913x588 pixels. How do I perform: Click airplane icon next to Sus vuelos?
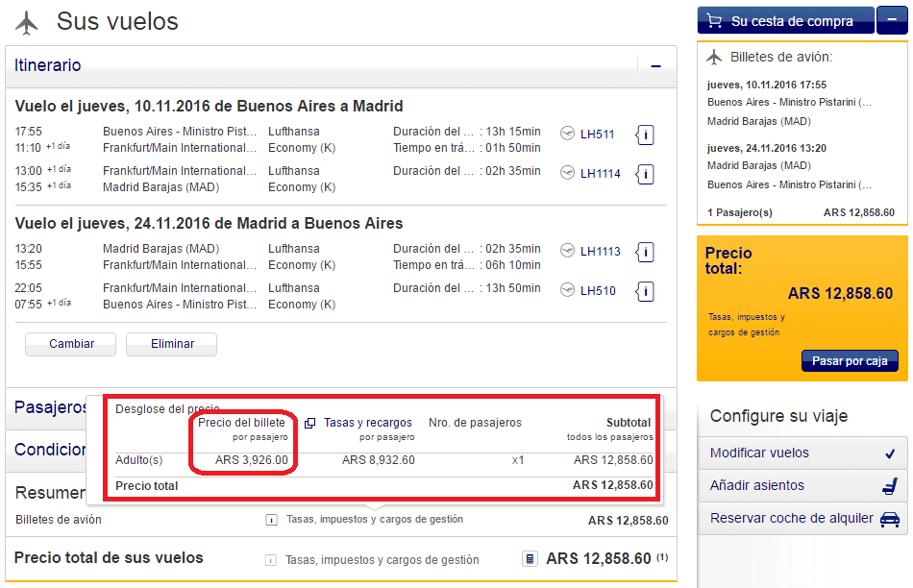(x=26, y=23)
